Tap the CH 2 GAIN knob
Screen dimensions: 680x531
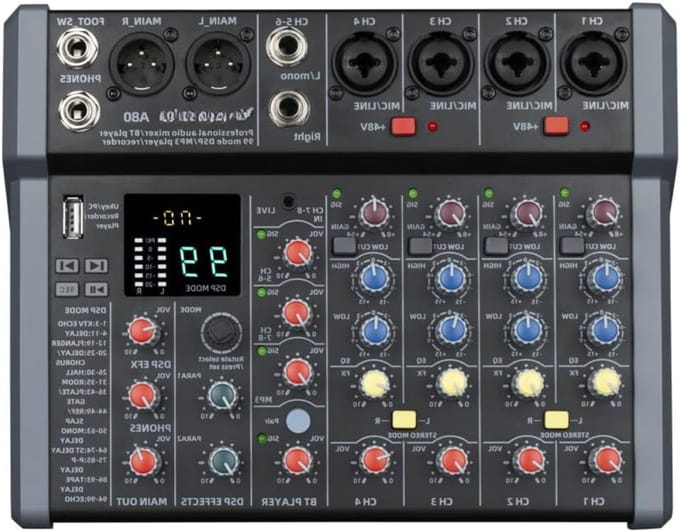coord(529,213)
